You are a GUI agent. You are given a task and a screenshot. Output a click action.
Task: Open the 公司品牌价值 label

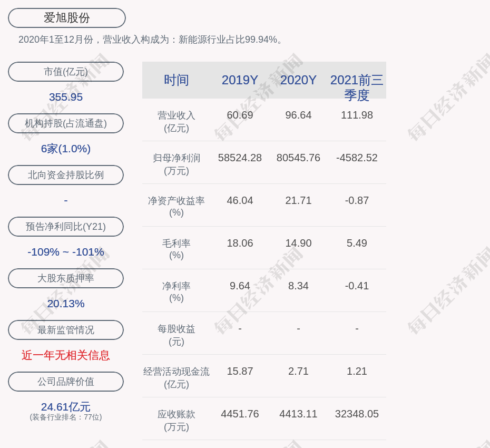click(66, 382)
